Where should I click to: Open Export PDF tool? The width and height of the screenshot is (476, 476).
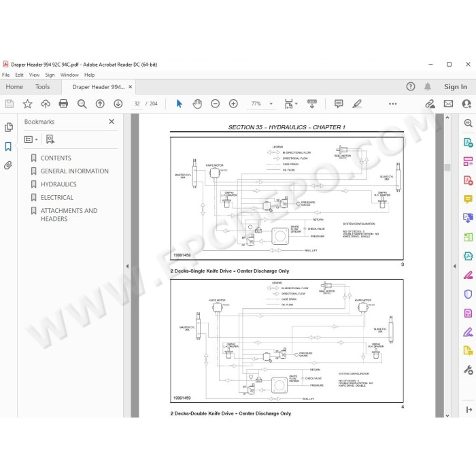coord(468,142)
